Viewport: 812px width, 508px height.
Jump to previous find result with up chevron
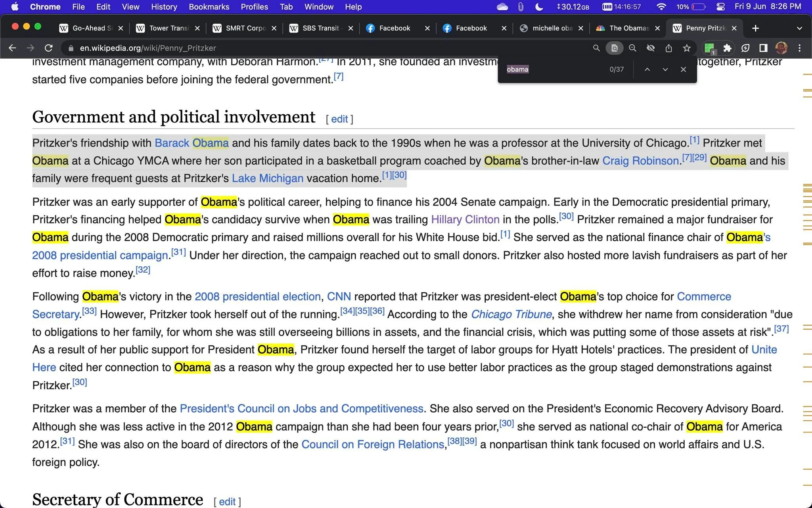tap(647, 69)
